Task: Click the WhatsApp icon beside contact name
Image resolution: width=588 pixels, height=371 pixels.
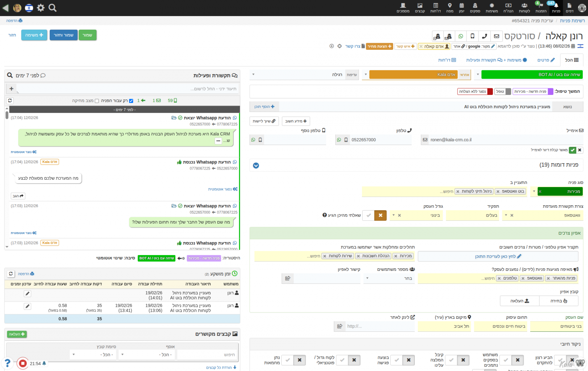Action: pos(461,36)
